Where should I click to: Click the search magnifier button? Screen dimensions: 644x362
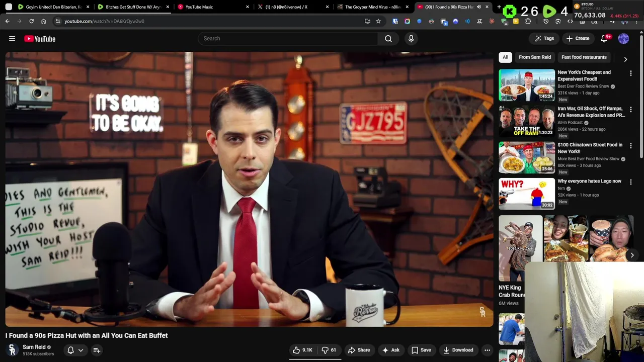click(388, 39)
